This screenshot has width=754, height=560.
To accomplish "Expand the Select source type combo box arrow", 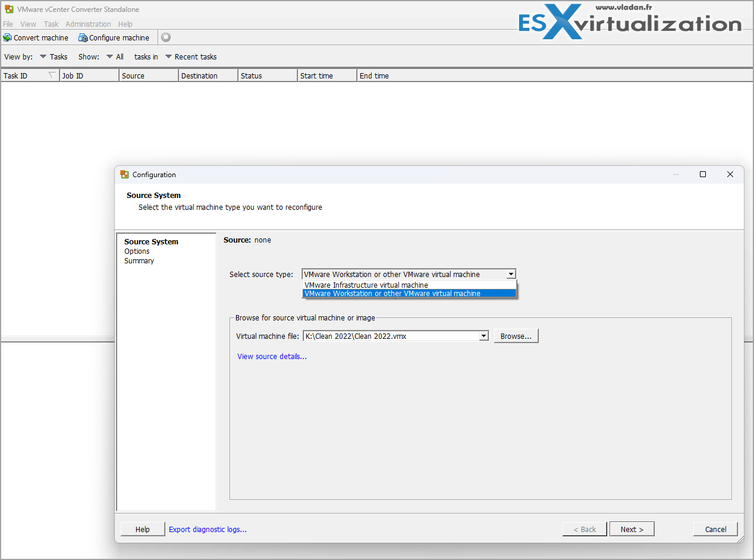I will (511, 274).
